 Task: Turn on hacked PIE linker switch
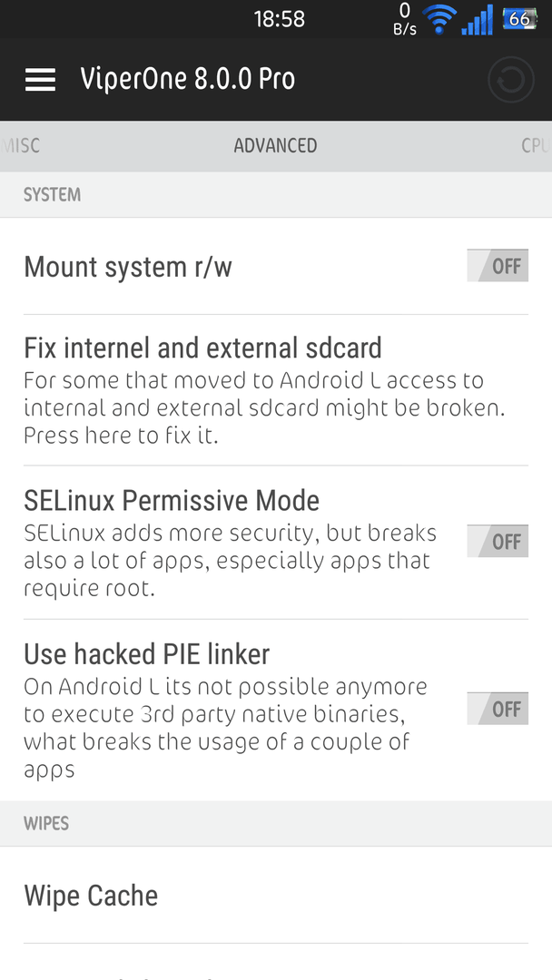tap(498, 709)
